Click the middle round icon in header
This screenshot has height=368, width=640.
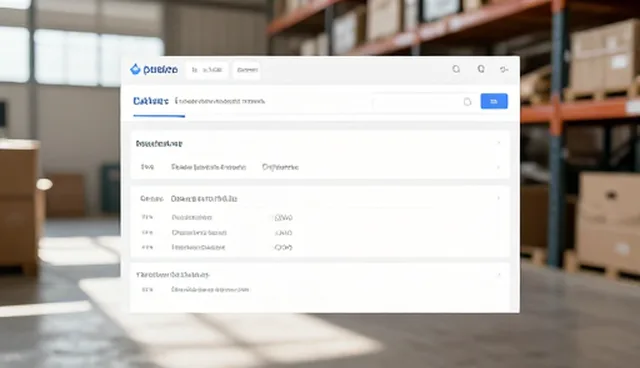click(x=481, y=69)
